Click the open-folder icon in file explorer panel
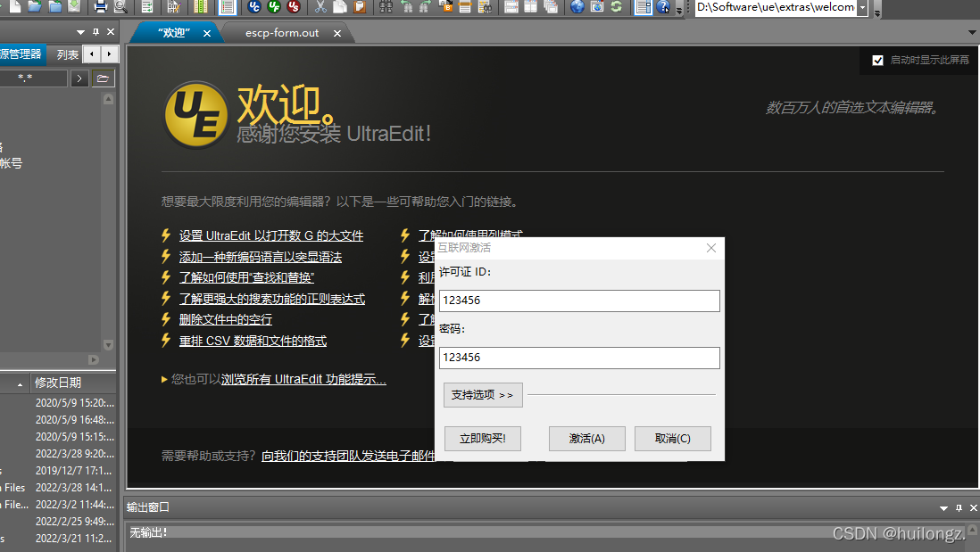Viewport: 980px width, 552px height. (104, 78)
